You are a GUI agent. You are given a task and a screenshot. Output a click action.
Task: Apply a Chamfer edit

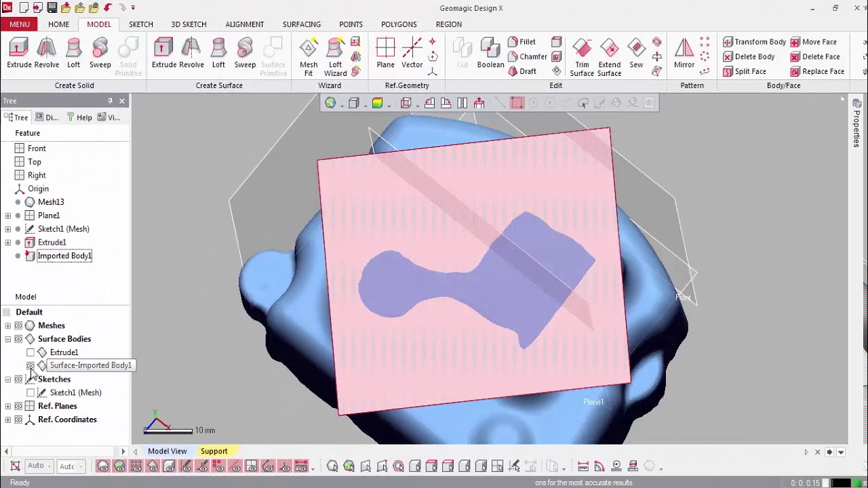528,57
